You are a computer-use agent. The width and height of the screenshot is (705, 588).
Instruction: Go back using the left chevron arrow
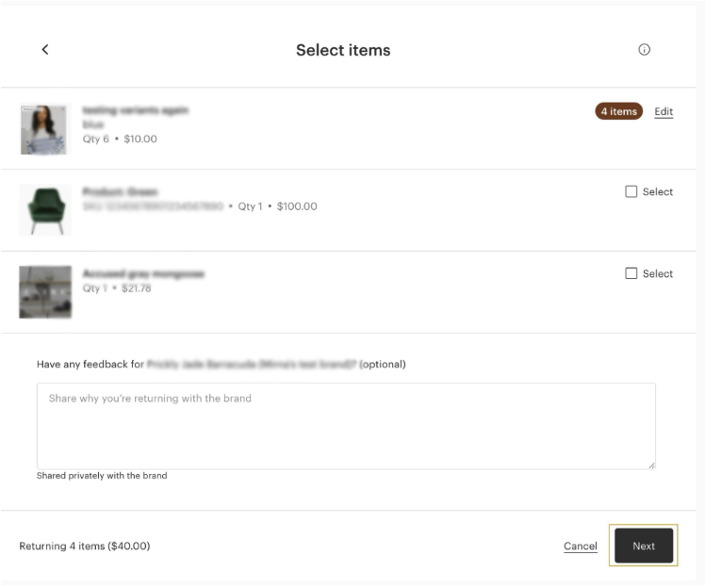pos(45,50)
